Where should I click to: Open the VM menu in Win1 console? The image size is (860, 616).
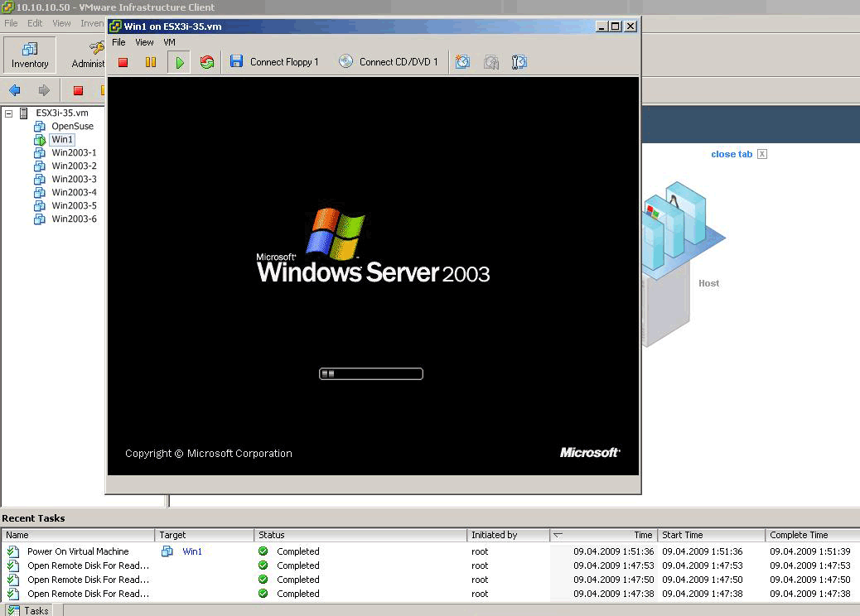[x=170, y=42]
